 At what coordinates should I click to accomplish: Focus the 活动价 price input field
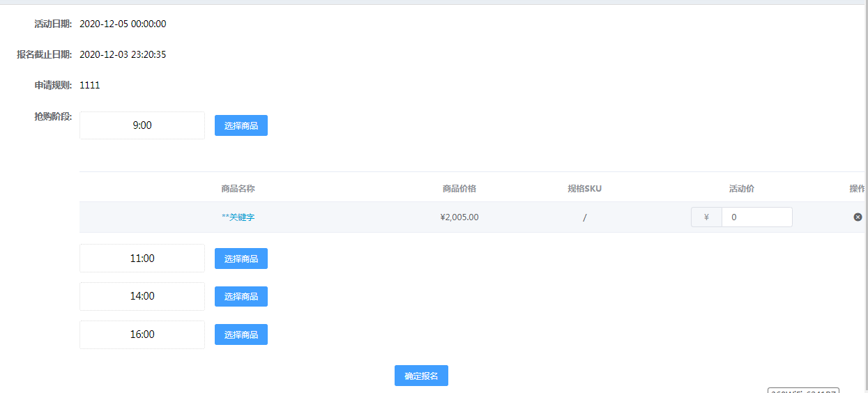pyautogui.click(x=756, y=217)
